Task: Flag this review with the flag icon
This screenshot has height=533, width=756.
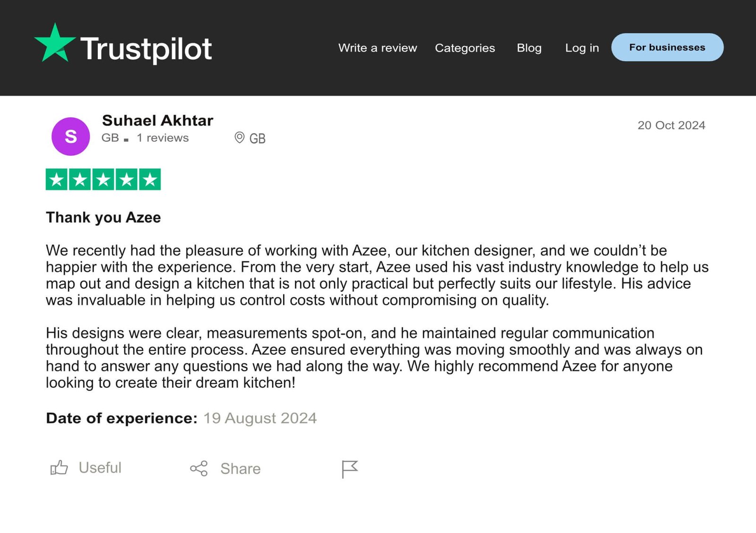Action: (350, 469)
